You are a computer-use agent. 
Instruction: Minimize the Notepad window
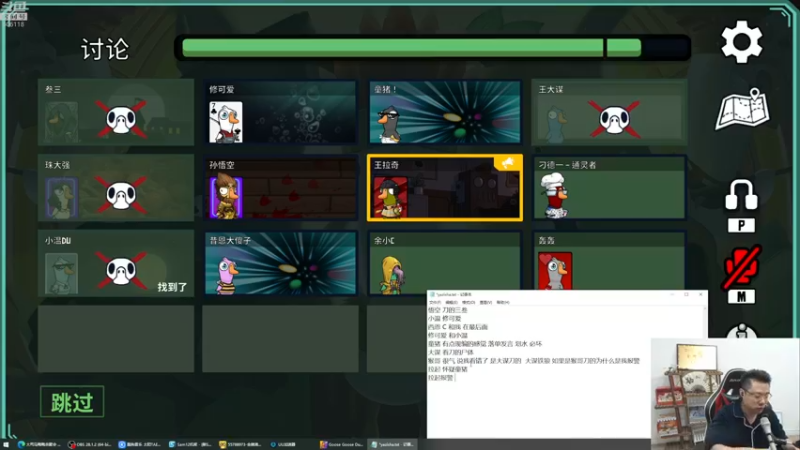[672, 294]
